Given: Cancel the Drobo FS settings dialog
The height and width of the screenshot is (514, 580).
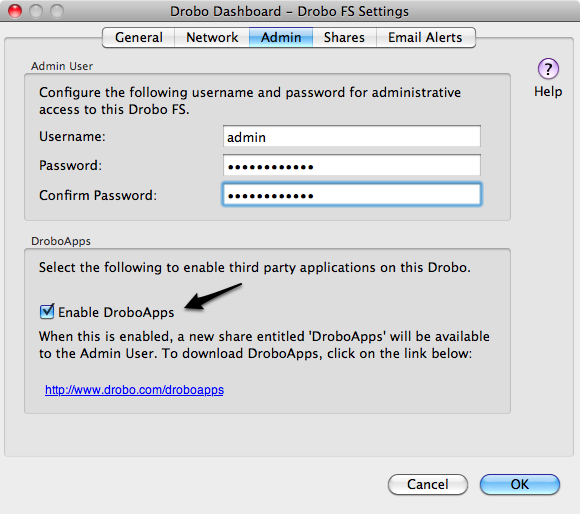Looking at the screenshot, I should coord(428,484).
